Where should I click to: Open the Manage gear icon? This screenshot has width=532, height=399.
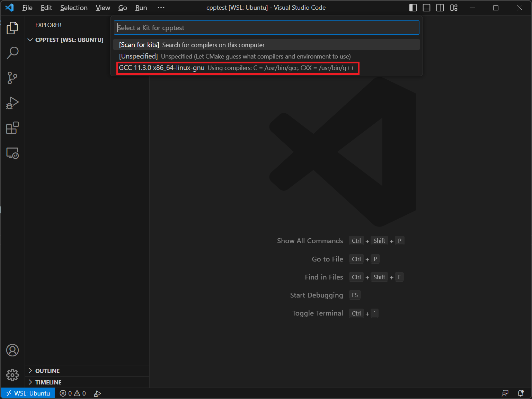[x=12, y=375]
